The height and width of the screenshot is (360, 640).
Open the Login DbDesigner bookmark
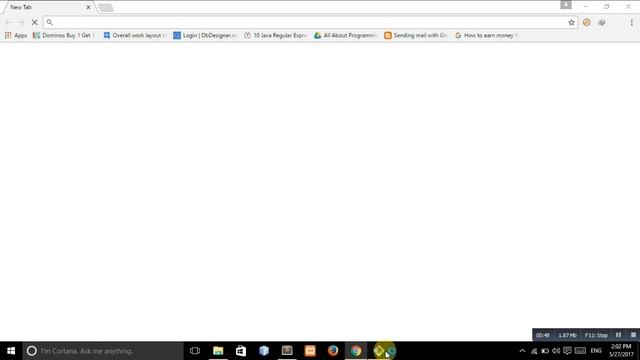pyautogui.click(x=205, y=36)
